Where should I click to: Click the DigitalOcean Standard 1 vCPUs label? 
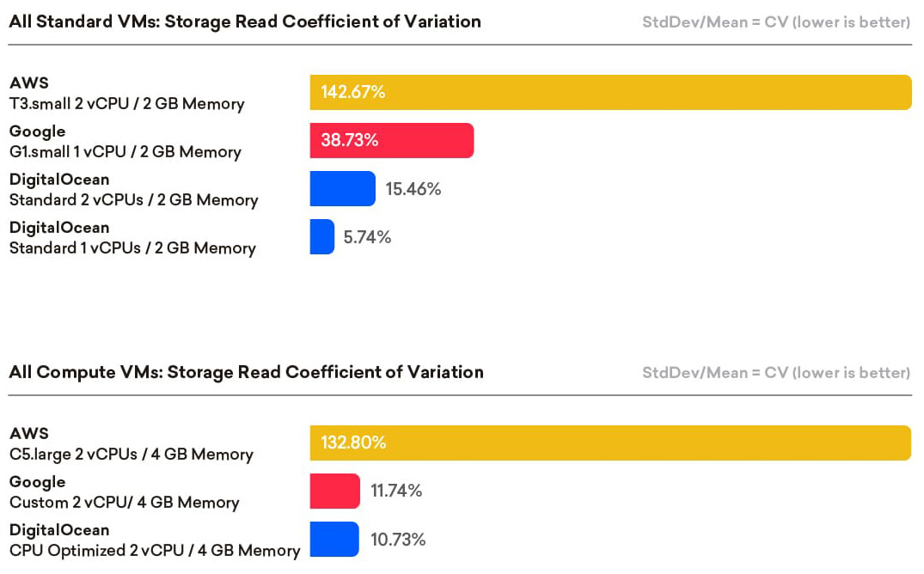132,238
